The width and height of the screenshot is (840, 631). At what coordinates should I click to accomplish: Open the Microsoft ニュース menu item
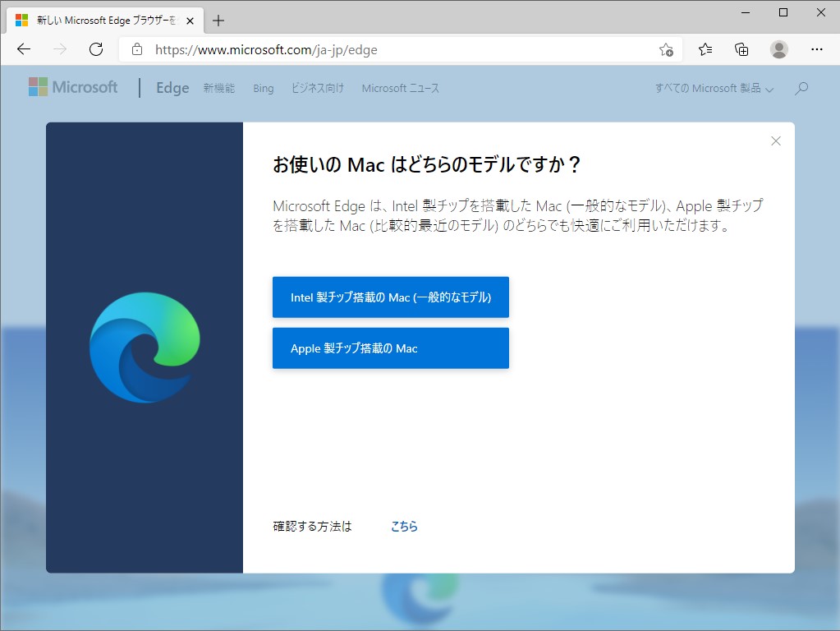pos(400,88)
